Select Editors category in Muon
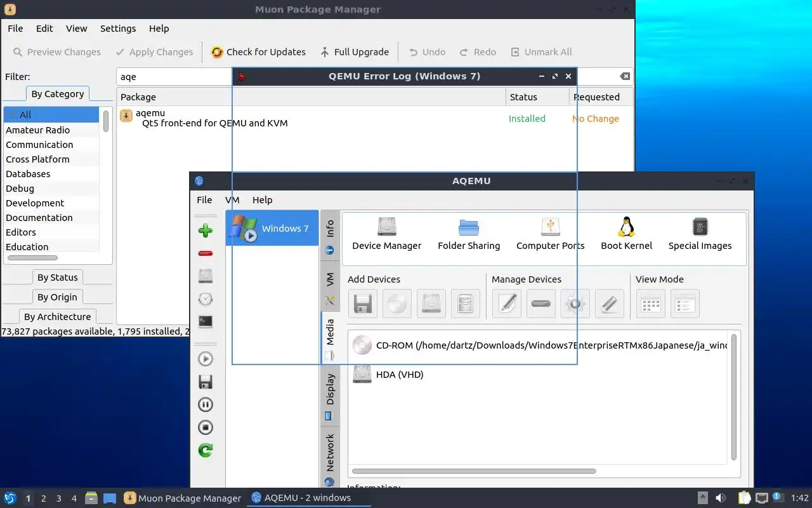The width and height of the screenshot is (812, 508). [x=51, y=232]
